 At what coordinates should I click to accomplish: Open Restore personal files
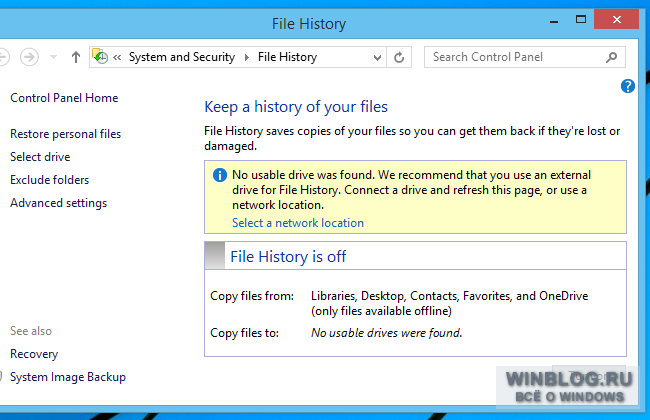pyautogui.click(x=65, y=134)
